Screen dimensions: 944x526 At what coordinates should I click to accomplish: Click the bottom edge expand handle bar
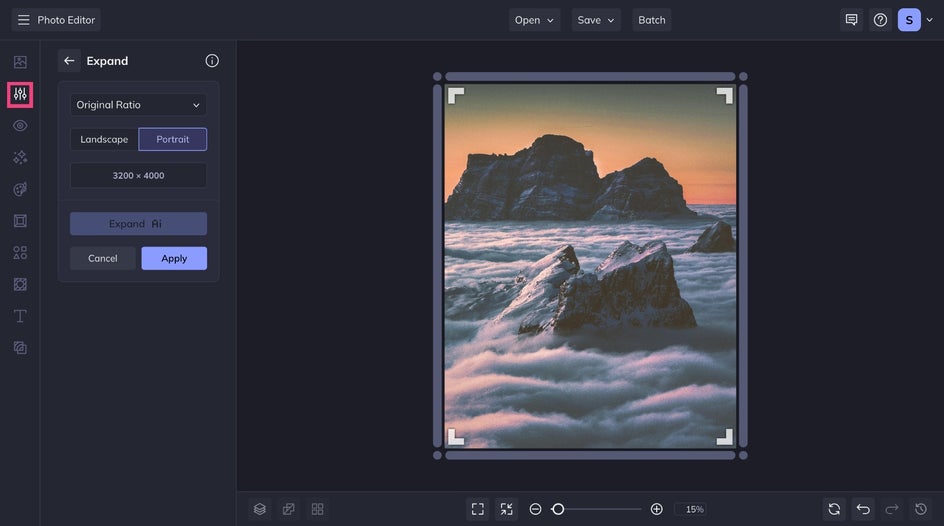[x=590, y=456]
